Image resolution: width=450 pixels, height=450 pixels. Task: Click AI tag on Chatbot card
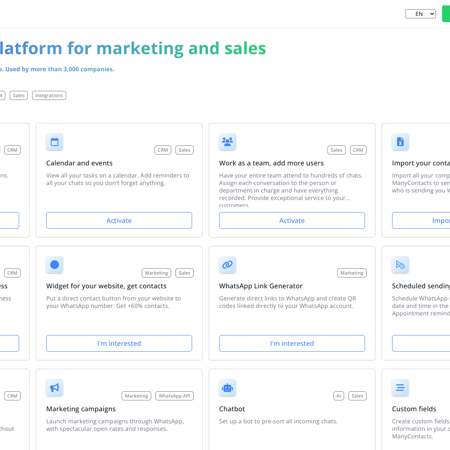pyautogui.click(x=339, y=396)
